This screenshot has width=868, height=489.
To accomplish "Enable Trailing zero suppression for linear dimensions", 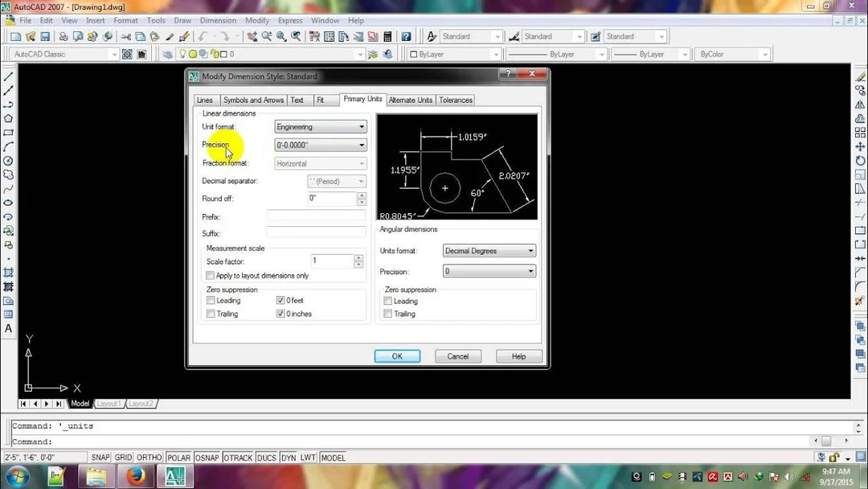I will click(x=211, y=314).
